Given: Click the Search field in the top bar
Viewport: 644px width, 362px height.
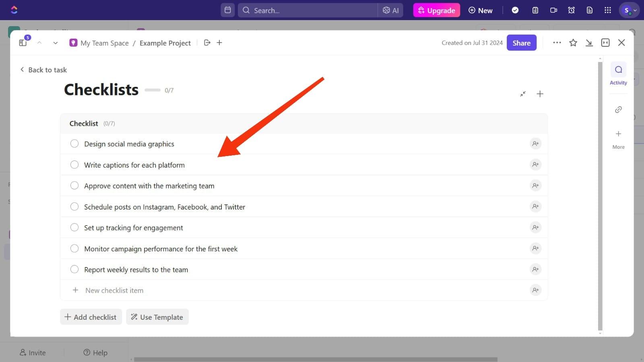Looking at the screenshot, I should 308,10.
